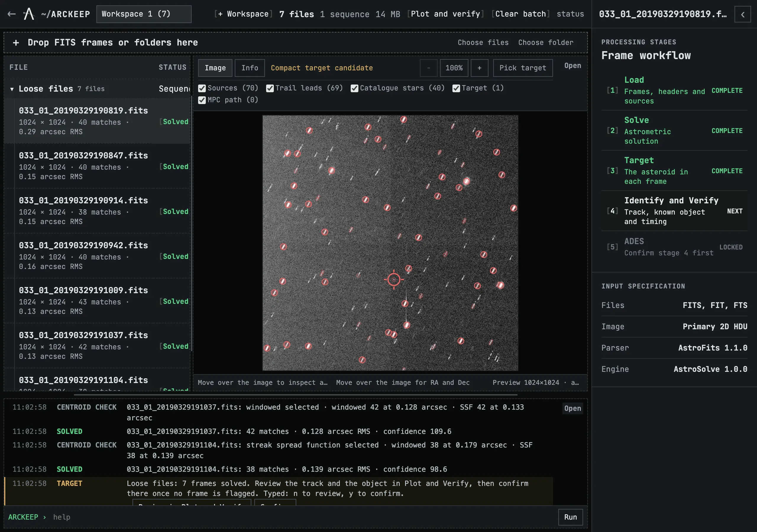The image size is (757, 532).
Task: Collapse the right panel with chevron icon
Action: pyautogui.click(x=743, y=14)
